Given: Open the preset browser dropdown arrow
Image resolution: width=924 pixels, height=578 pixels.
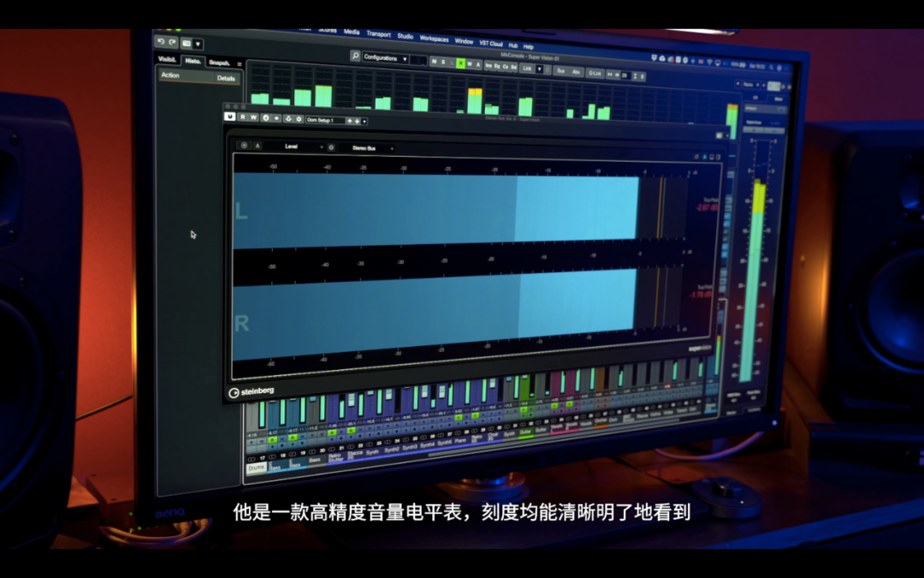Looking at the screenshot, I should pyautogui.click(x=364, y=122).
